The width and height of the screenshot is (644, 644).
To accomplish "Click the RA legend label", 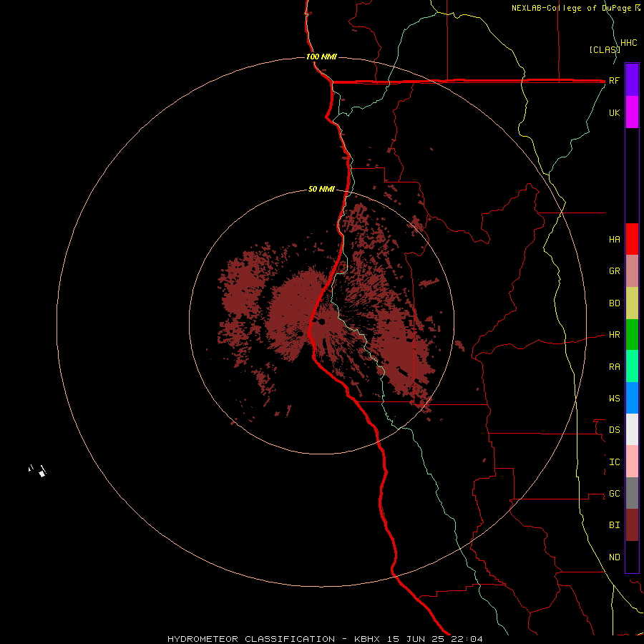I will (x=614, y=367).
